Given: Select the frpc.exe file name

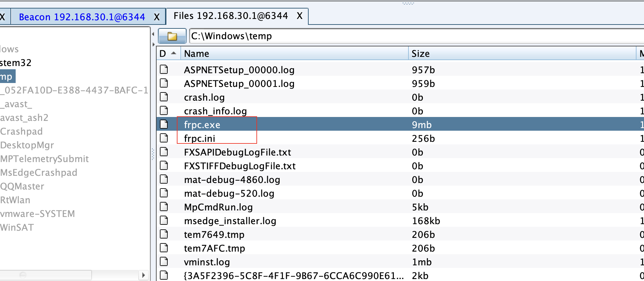Looking at the screenshot, I should (x=202, y=125).
